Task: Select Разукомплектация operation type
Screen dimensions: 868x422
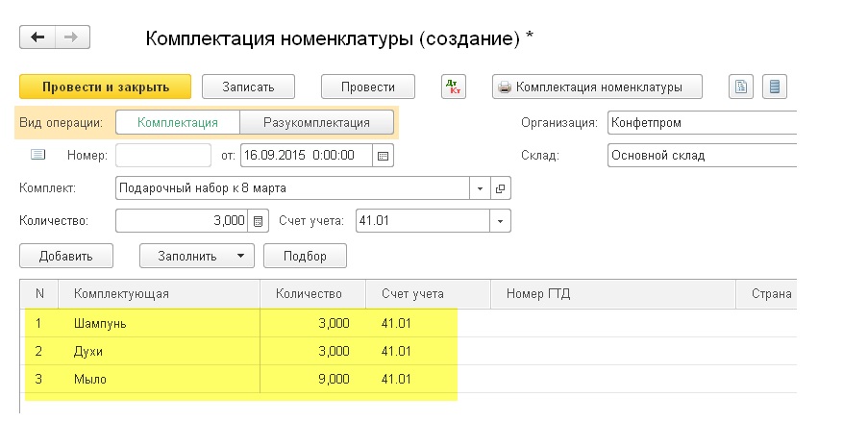Action: (x=316, y=122)
